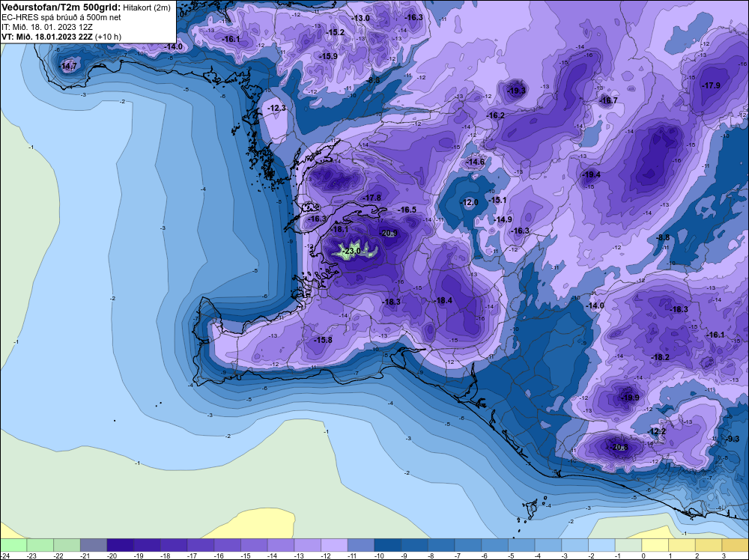Click the -20 value on the legend

(x=112, y=556)
